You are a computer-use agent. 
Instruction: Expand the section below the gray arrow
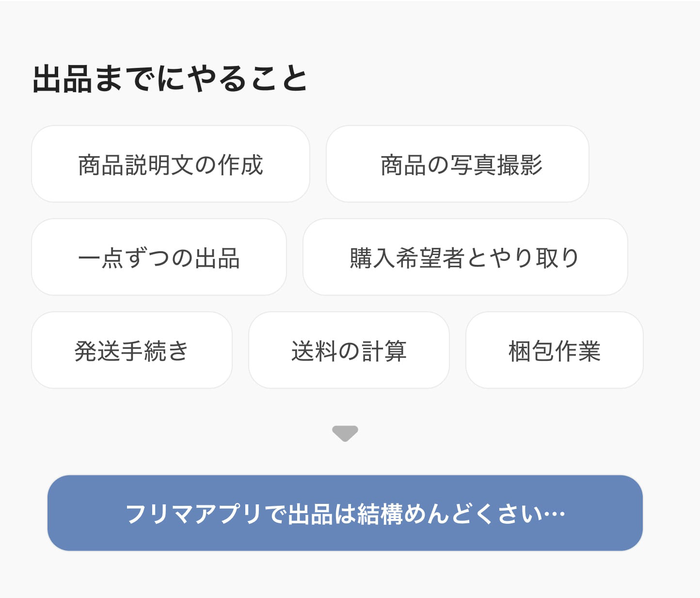click(x=345, y=434)
